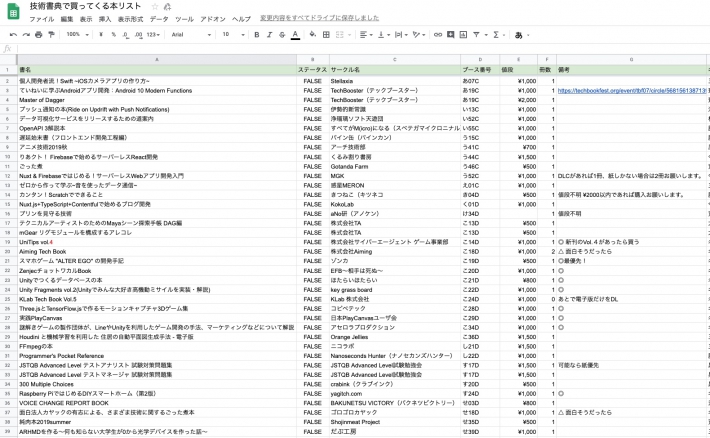
Task: Star this spreadsheet document
Action: [153, 6]
